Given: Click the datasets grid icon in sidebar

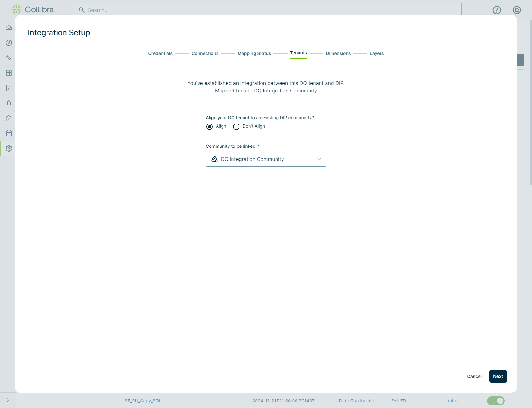Looking at the screenshot, I should [8, 73].
